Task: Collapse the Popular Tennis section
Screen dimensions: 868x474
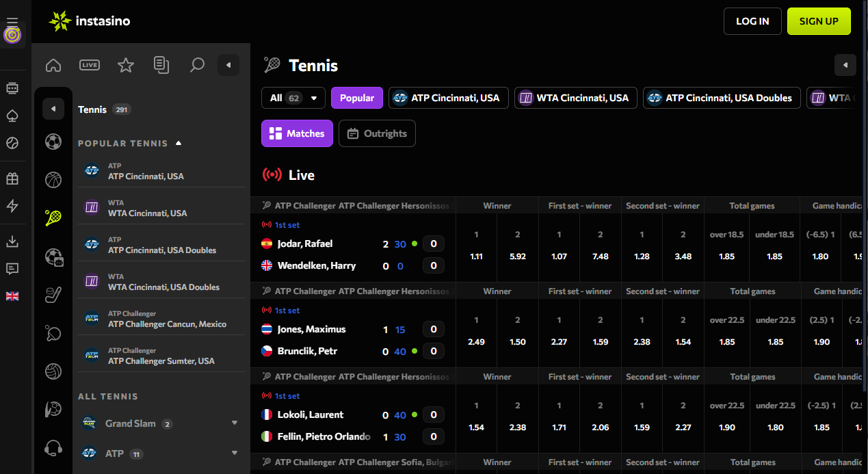Action: [x=179, y=144]
